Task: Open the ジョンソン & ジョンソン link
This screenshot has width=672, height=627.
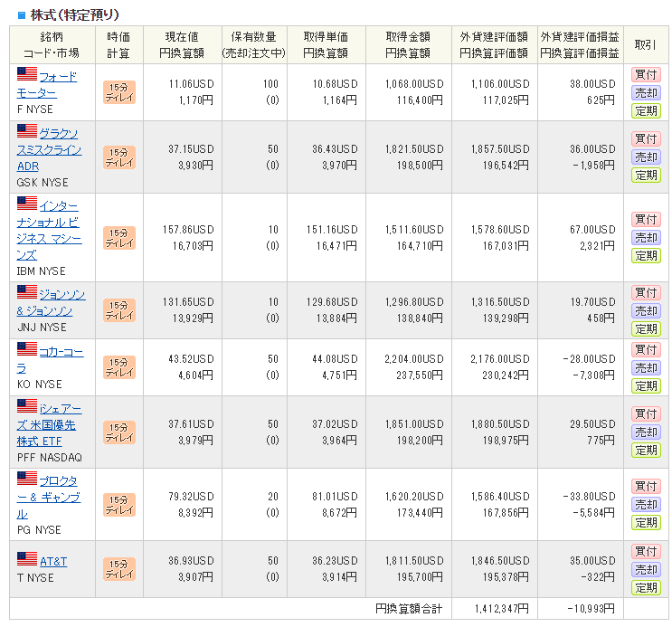Action: tap(51, 302)
